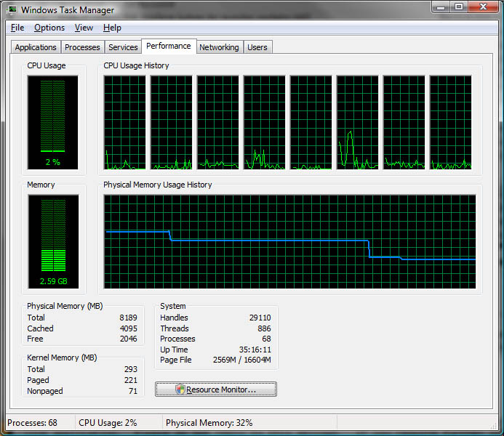
Task: Switch to the Users tab
Action: coord(257,47)
